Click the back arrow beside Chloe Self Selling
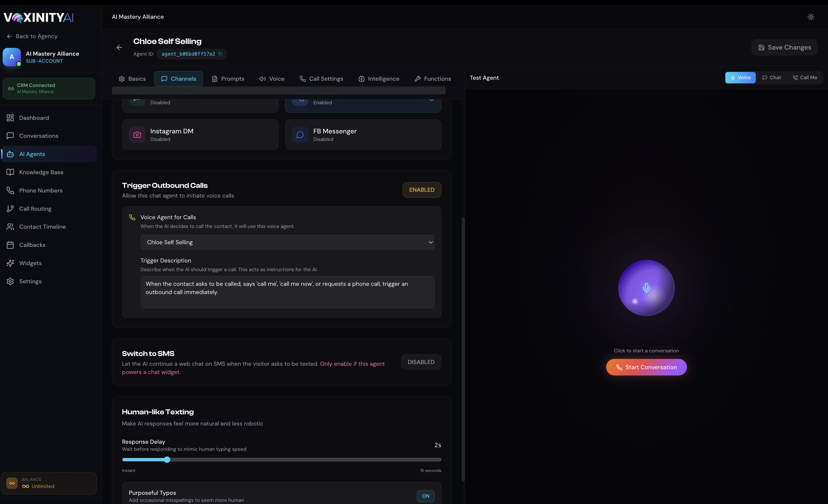The image size is (828, 504). [x=119, y=47]
